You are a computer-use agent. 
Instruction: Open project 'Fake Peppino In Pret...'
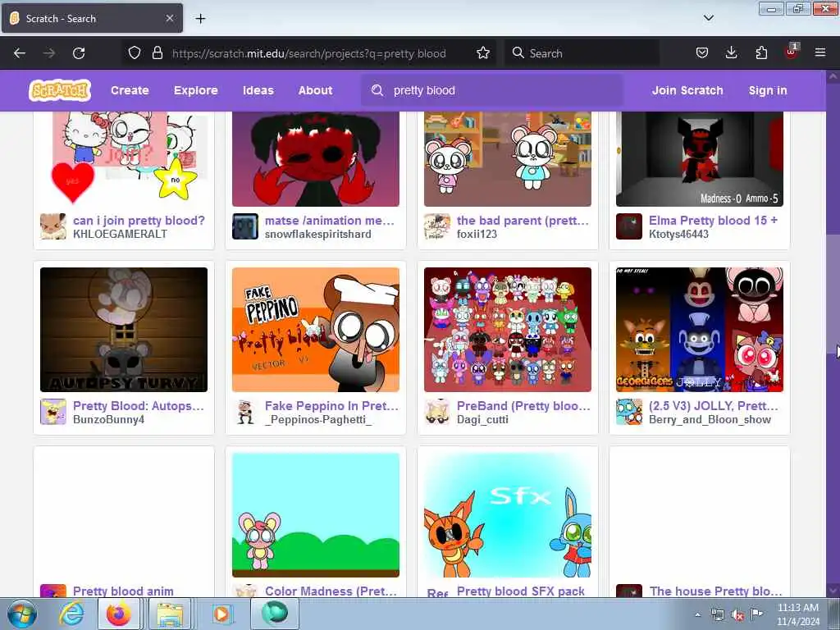pyautogui.click(x=331, y=405)
